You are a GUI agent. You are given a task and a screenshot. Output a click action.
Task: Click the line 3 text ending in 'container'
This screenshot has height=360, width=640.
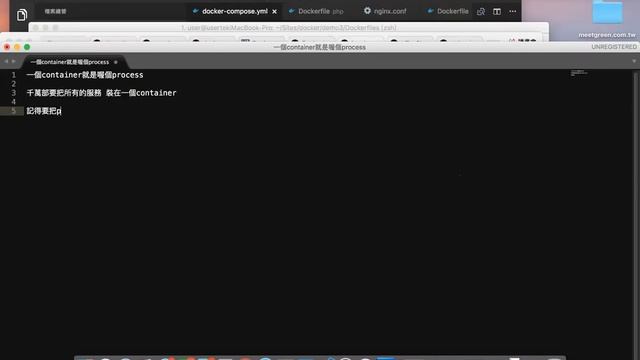[101, 93]
